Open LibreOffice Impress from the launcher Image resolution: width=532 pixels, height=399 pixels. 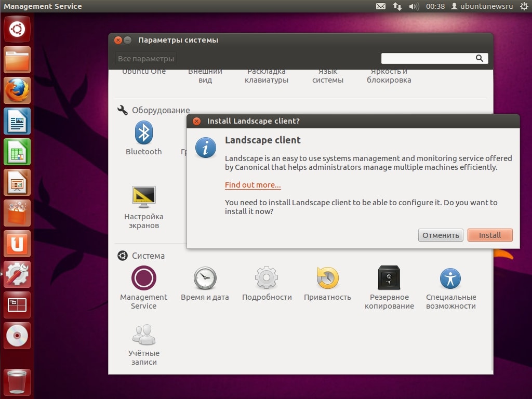point(17,182)
